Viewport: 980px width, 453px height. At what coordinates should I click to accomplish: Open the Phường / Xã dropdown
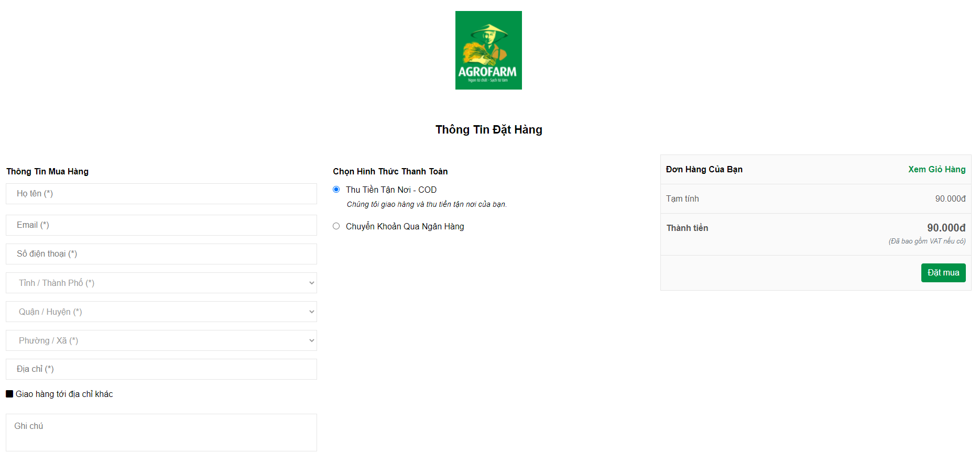click(161, 340)
